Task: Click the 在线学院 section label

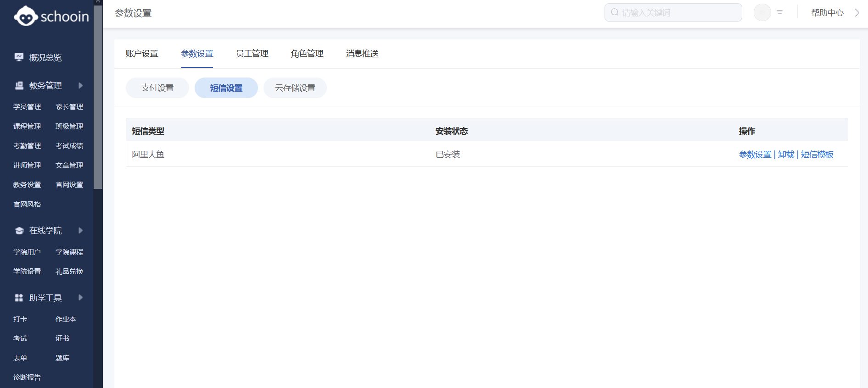Action: [45, 230]
